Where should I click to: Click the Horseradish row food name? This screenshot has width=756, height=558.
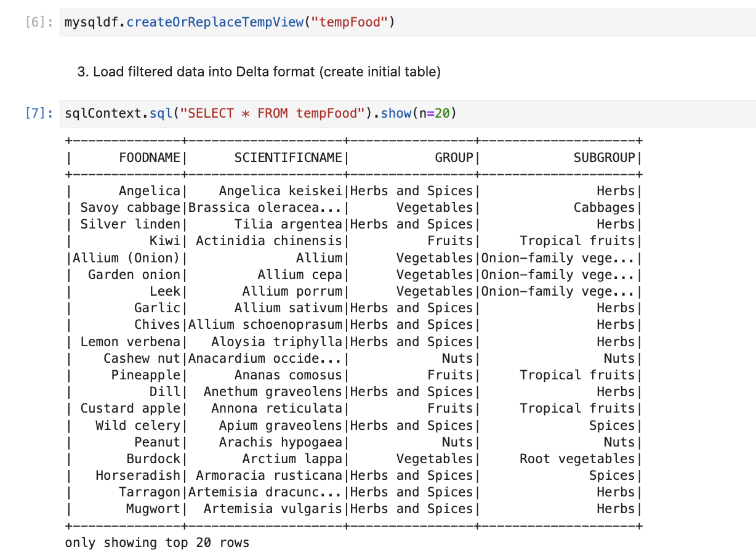pos(138,475)
